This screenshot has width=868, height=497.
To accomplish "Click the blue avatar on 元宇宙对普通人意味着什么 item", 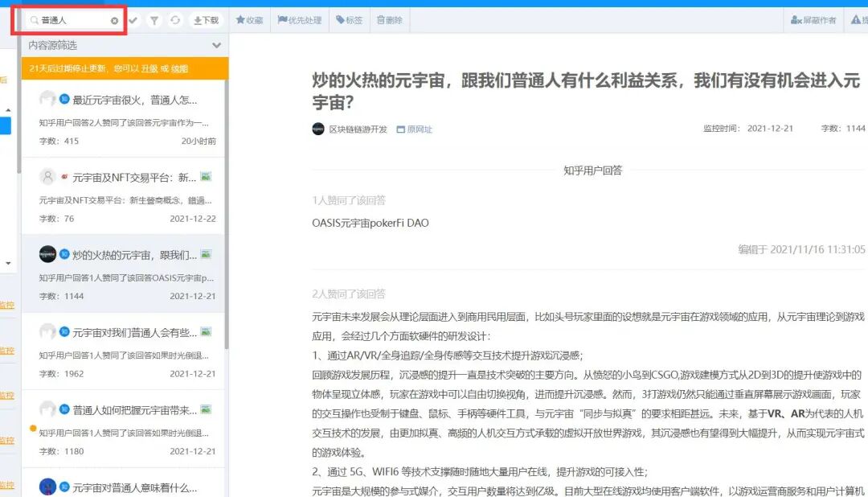I will 47,487.
